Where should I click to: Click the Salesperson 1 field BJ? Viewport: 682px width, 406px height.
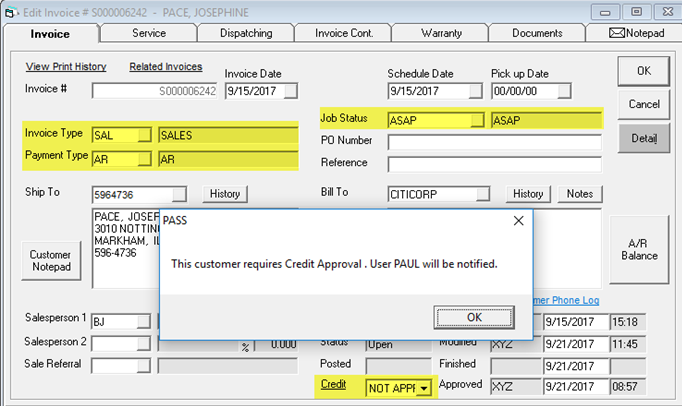click(x=115, y=322)
